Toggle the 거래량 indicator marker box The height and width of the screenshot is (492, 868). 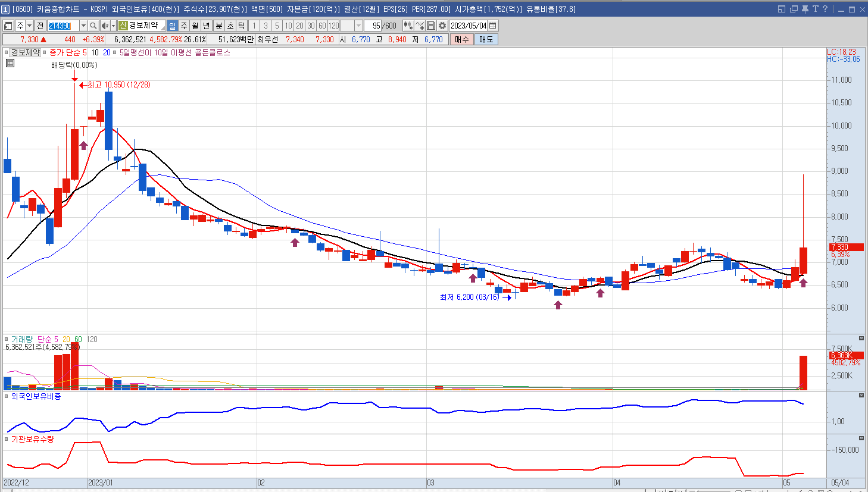(x=7, y=339)
